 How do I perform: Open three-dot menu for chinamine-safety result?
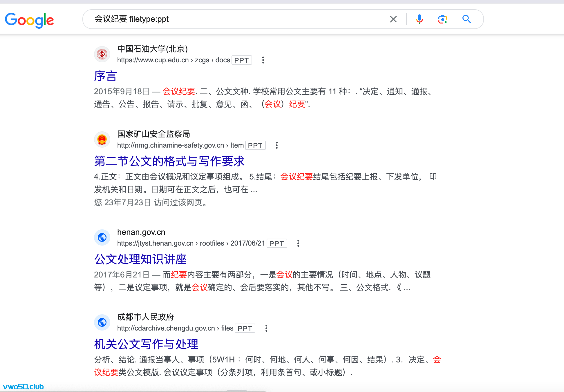(x=276, y=145)
